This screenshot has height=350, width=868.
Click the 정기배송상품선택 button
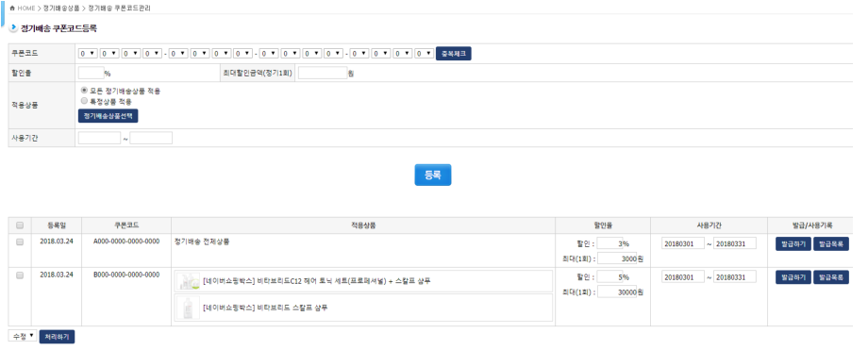[x=108, y=116]
